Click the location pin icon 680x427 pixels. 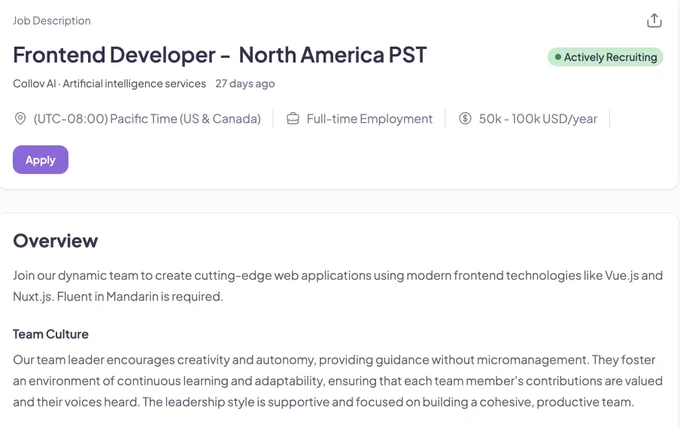pos(20,118)
